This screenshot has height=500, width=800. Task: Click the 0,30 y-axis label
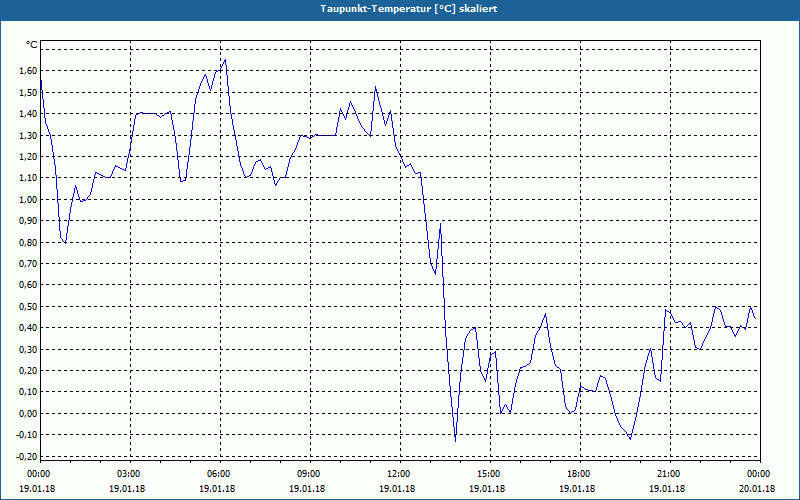pyautogui.click(x=29, y=349)
